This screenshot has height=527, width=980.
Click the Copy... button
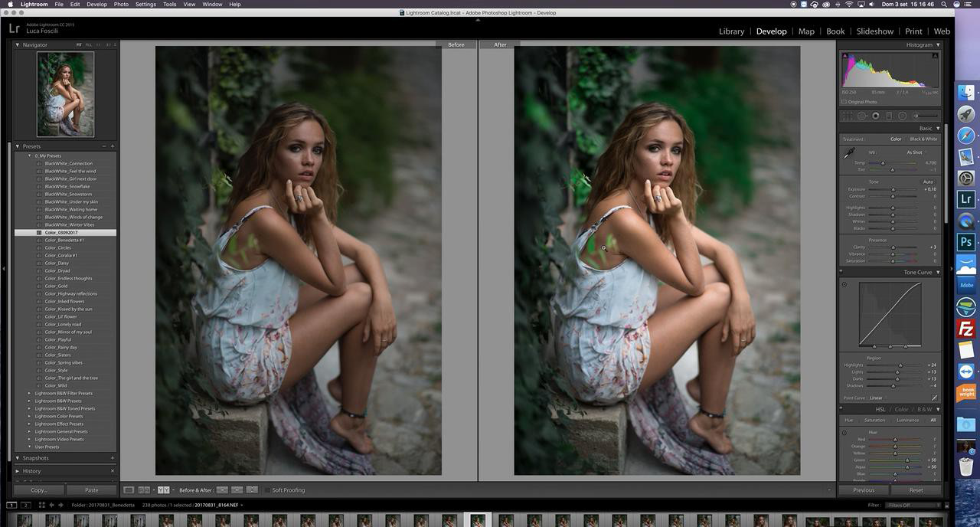39,489
